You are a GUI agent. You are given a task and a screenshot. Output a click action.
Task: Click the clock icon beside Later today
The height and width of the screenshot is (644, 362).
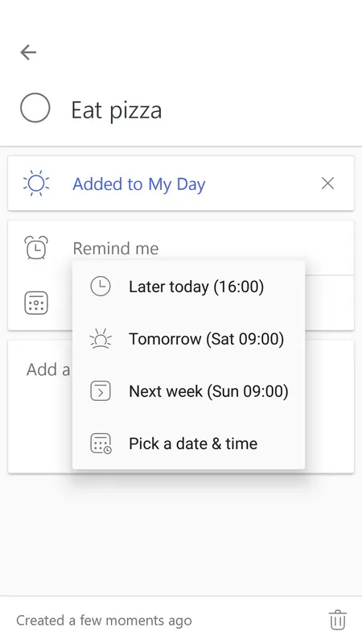coord(100,287)
